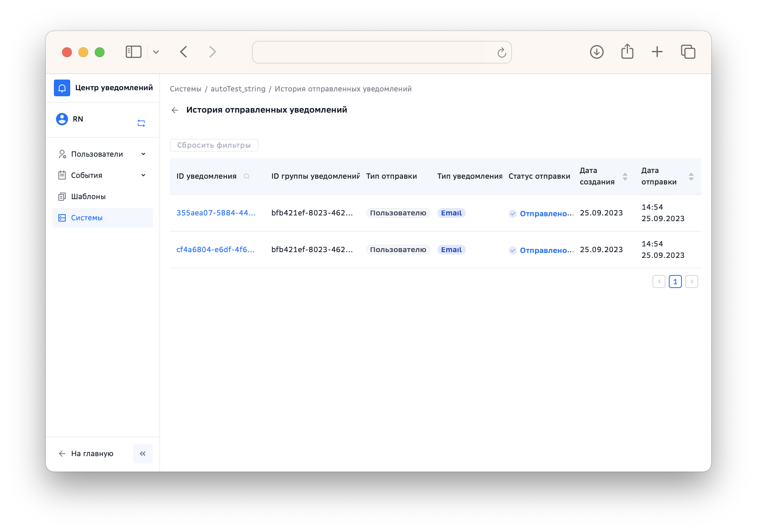Image resolution: width=757 pixels, height=532 pixels.
Task: Go to Системы breadcrumb
Action: coord(186,89)
